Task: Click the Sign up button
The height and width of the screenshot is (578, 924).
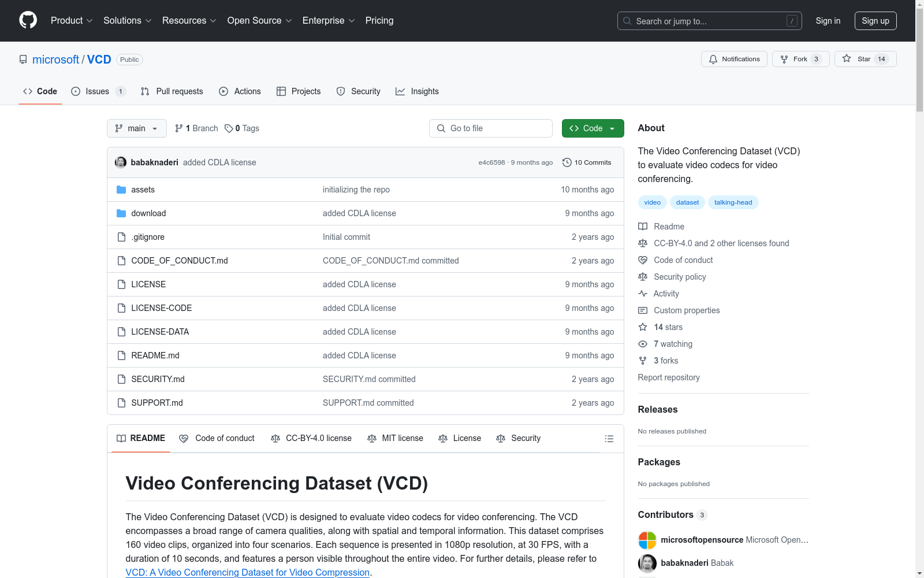Action: point(875,21)
